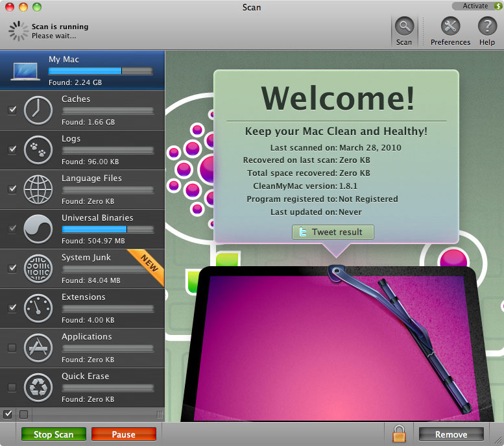Image resolution: width=504 pixels, height=446 pixels.
Task: Click the Remove button
Action: click(x=451, y=434)
